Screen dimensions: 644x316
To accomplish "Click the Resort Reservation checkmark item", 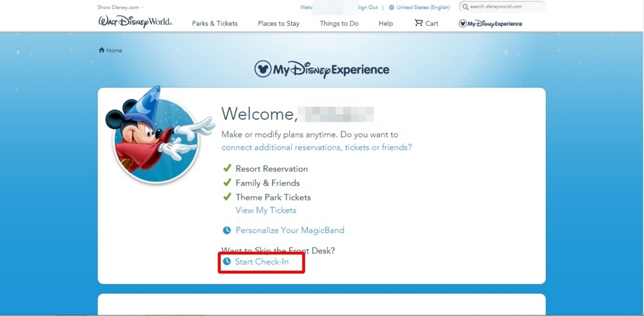I will pyautogui.click(x=265, y=168).
